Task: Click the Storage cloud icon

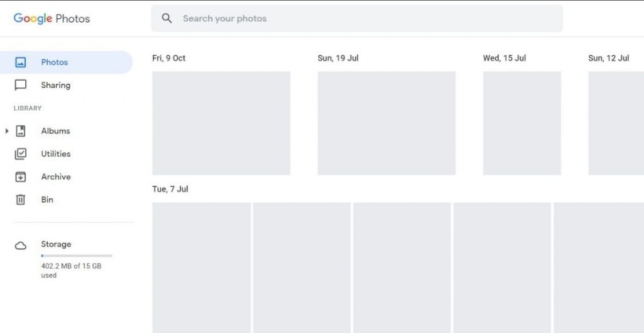Action: tap(21, 246)
